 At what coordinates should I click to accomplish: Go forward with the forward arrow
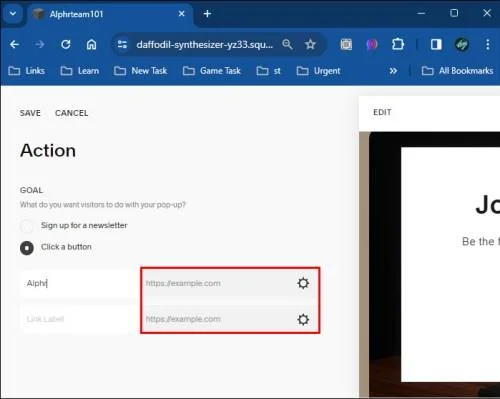click(40, 44)
